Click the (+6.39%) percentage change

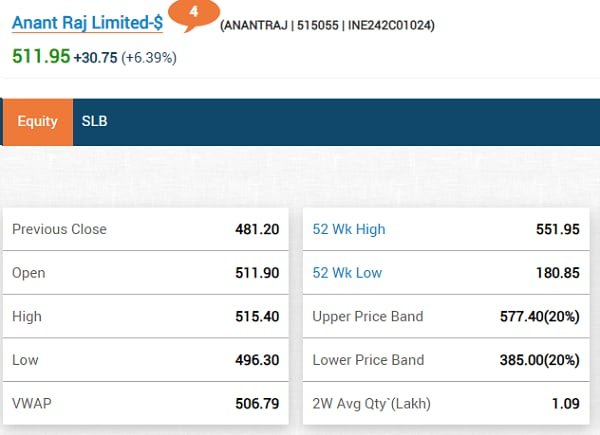149,57
